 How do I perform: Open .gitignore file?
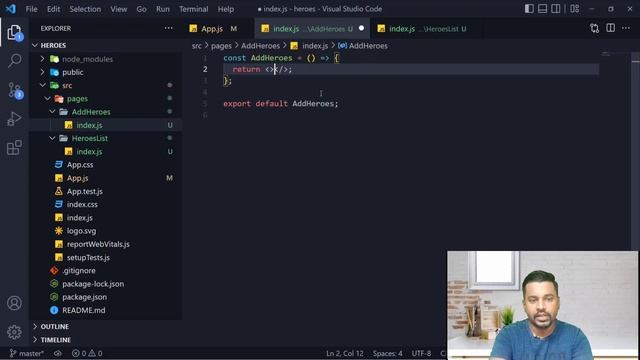pos(106,270)
